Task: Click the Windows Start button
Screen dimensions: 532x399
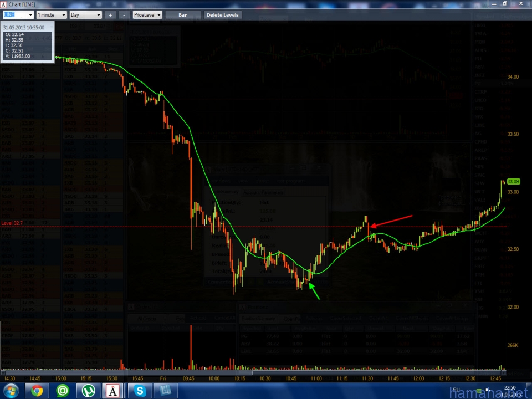Action: [x=11, y=391]
